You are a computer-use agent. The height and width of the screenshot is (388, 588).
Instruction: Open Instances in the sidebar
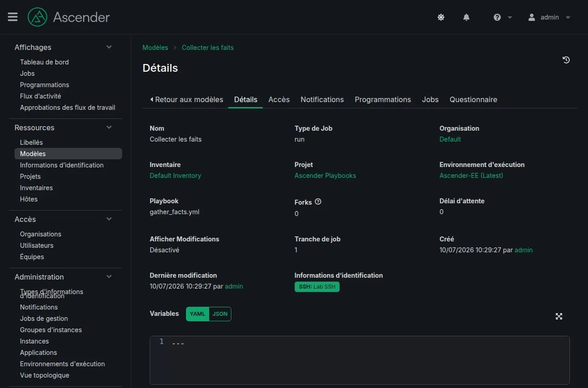coord(34,341)
